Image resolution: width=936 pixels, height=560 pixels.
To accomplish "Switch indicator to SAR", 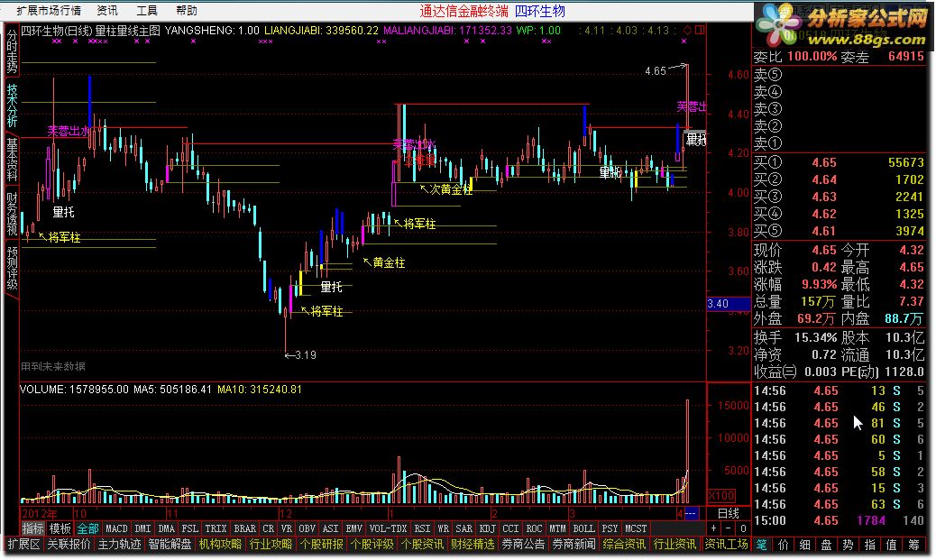I will point(463,528).
